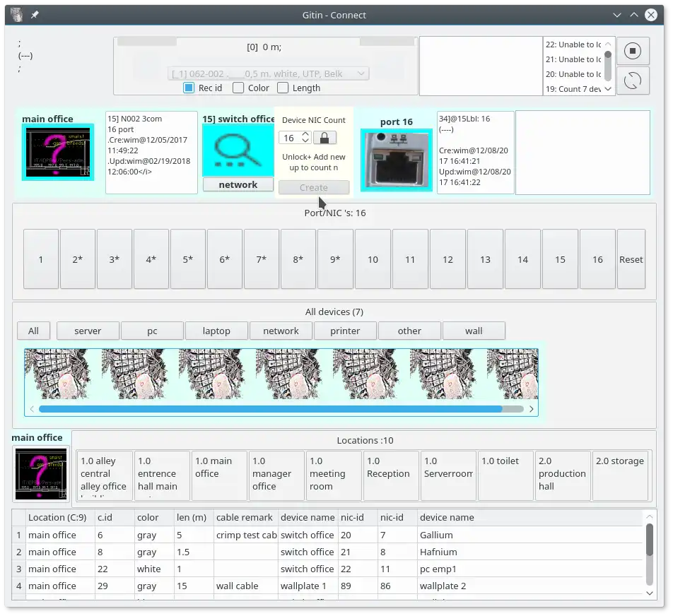Click main office thumbnail beside Locations panel
The width and height of the screenshot is (673, 616).
pyautogui.click(x=41, y=473)
